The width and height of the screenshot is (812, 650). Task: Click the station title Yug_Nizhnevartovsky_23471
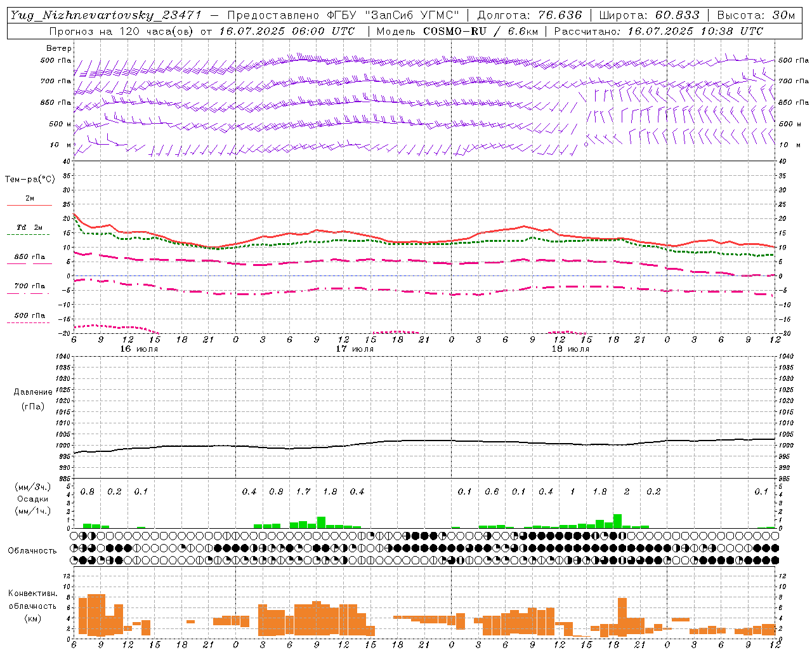(106, 15)
